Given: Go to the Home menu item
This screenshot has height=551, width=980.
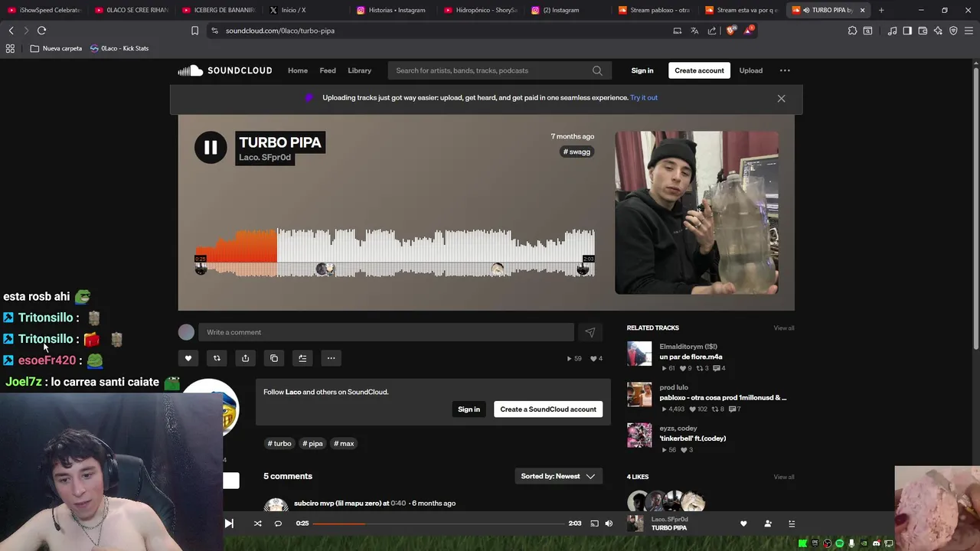Looking at the screenshot, I should [298, 70].
